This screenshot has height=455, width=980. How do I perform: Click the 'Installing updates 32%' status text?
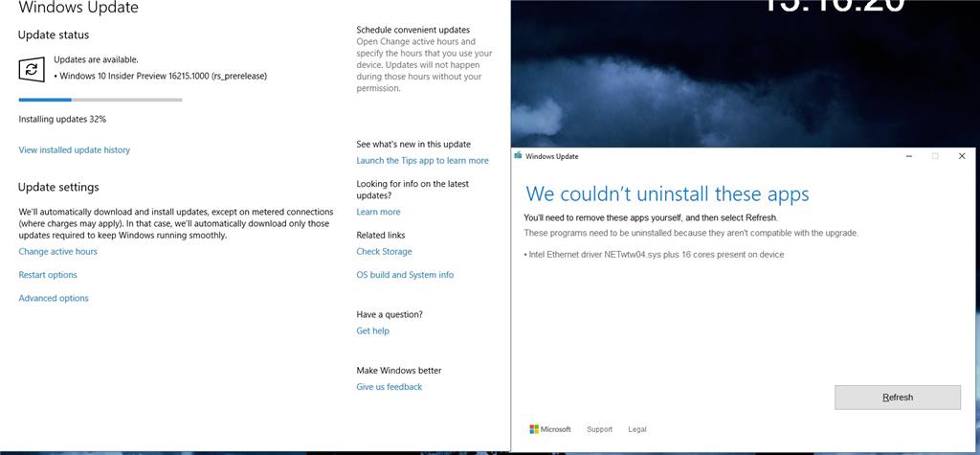point(62,119)
